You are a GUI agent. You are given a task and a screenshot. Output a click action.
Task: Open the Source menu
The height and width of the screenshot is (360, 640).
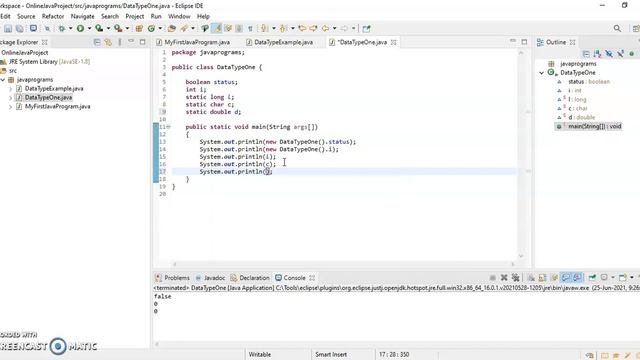coord(26,16)
